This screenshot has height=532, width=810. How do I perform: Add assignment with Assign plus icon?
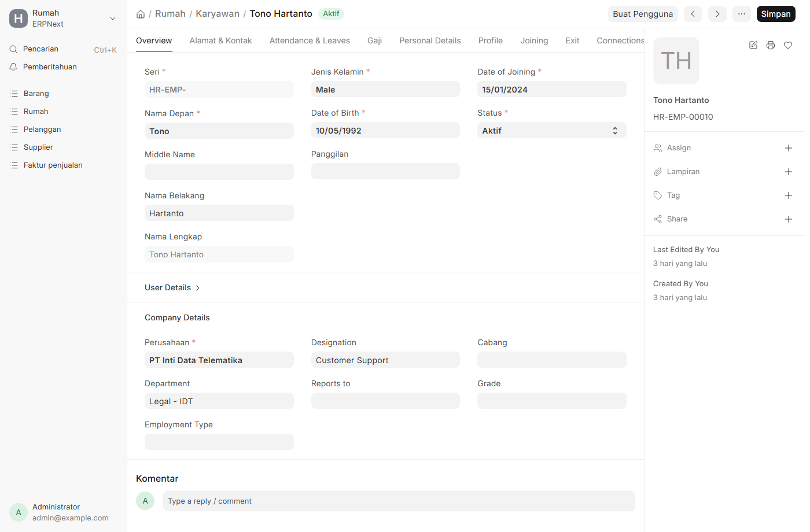[x=788, y=148]
